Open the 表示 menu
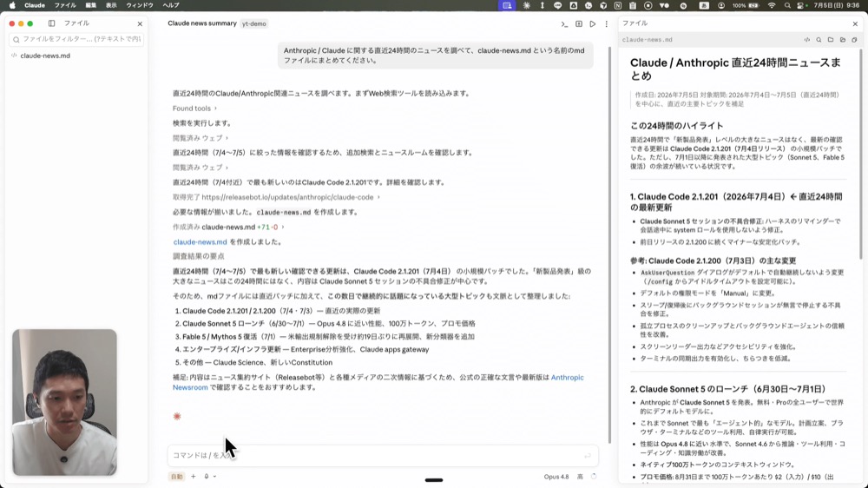 [111, 5]
